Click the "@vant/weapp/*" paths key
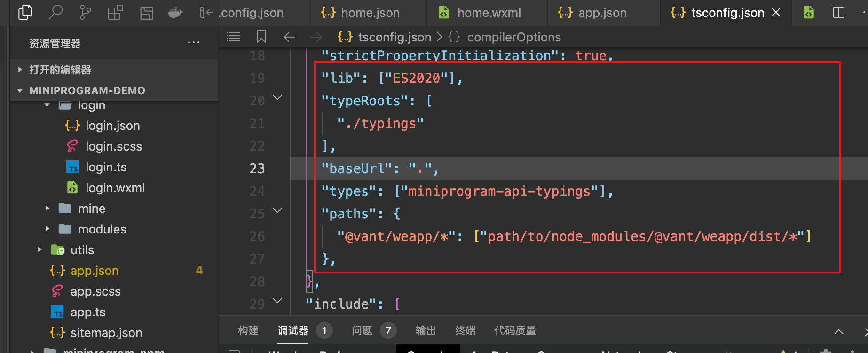 click(397, 236)
